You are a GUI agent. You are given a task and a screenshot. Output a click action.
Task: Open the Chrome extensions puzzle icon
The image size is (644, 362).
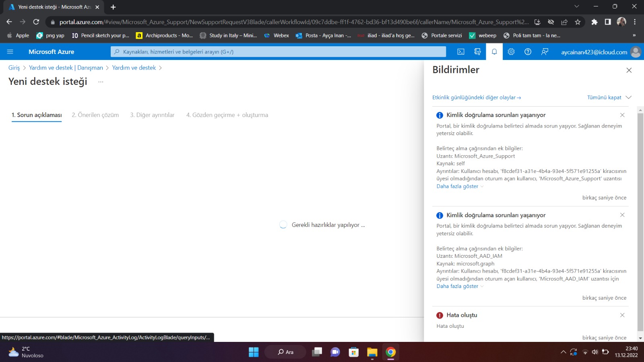(x=594, y=22)
